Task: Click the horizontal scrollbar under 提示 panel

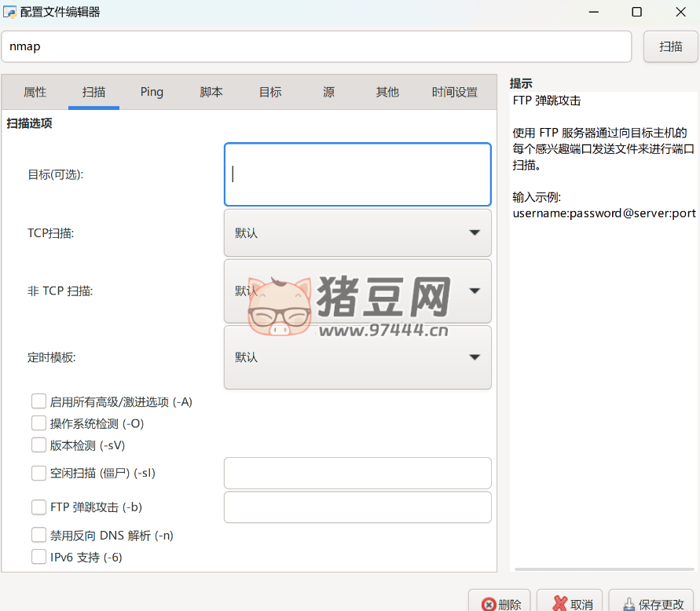Action: coord(603,569)
